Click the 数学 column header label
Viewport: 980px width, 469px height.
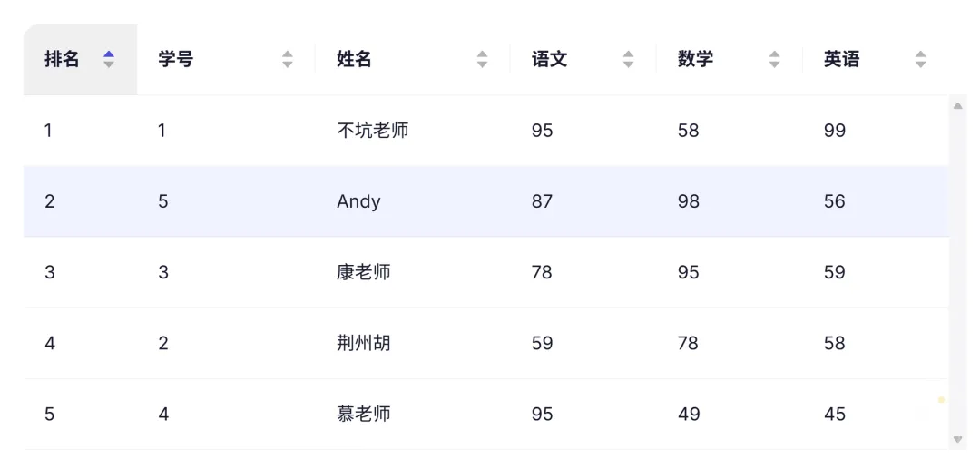(695, 60)
